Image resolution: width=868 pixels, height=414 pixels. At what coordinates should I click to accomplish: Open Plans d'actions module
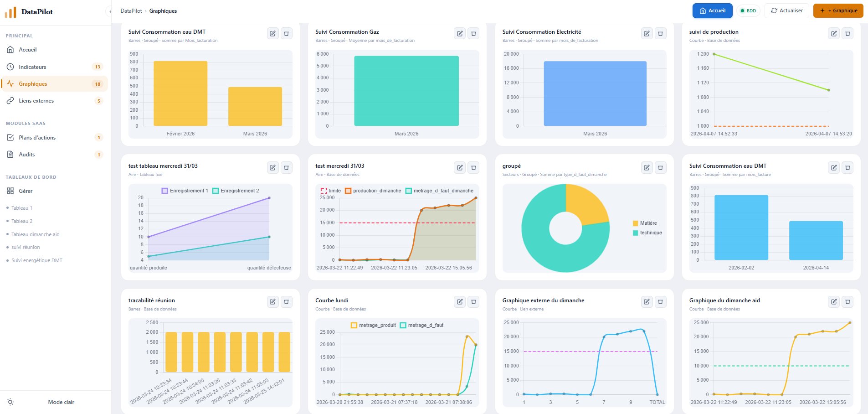point(55,137)
